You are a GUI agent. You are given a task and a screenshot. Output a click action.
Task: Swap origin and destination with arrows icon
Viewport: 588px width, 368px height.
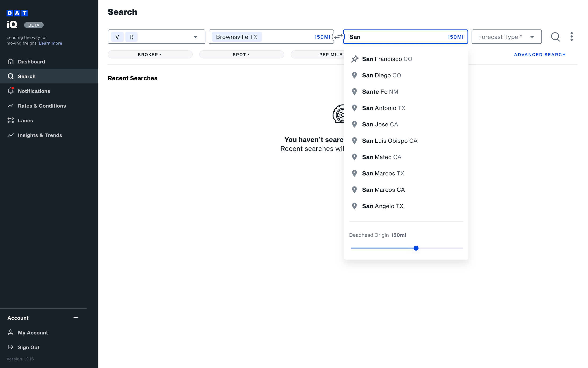pyautogui.click(x=338, y=37)
